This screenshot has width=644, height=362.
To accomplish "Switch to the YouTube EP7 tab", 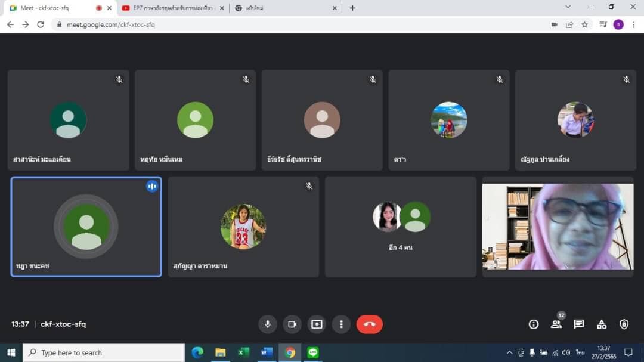I will [x=170, y=8].
